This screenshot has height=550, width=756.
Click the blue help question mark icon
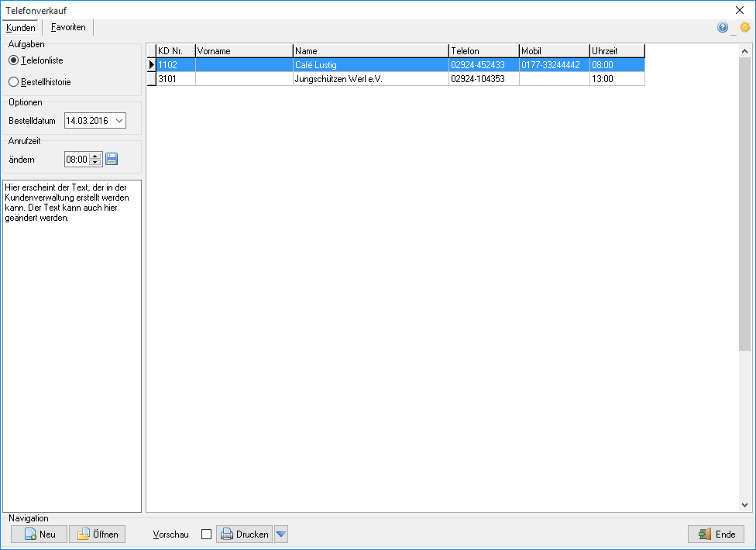click(x=722, y=27)
